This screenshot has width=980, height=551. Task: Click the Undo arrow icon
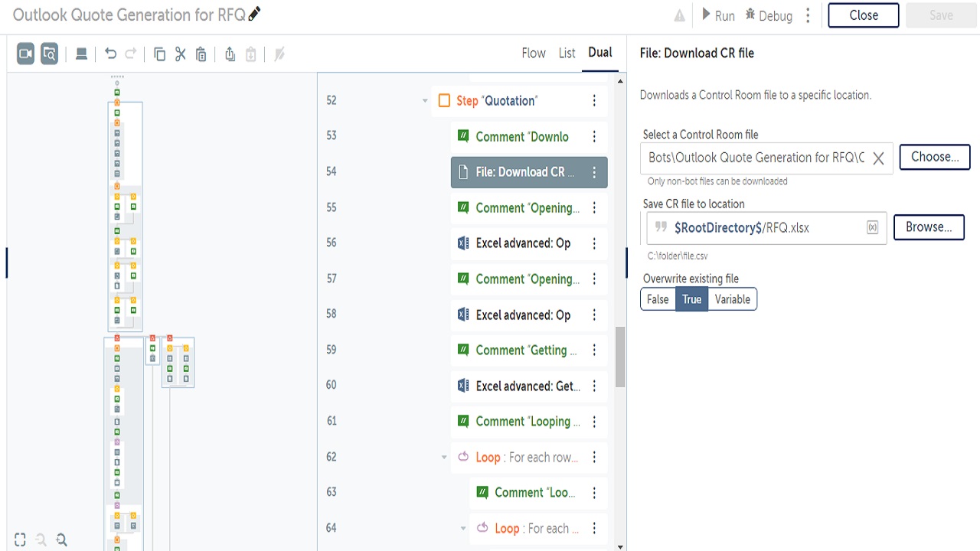coord(110,54)
